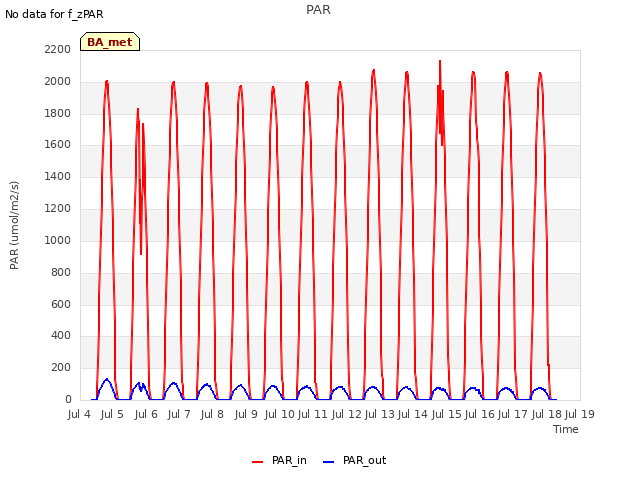Click the Jul 18 x-axis label
This screenshot has width=640, height=480.
point(547,414)
